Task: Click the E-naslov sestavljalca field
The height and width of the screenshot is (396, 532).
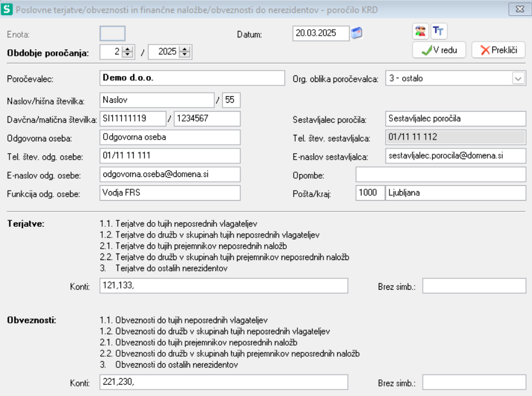Action: pos(454,156)
